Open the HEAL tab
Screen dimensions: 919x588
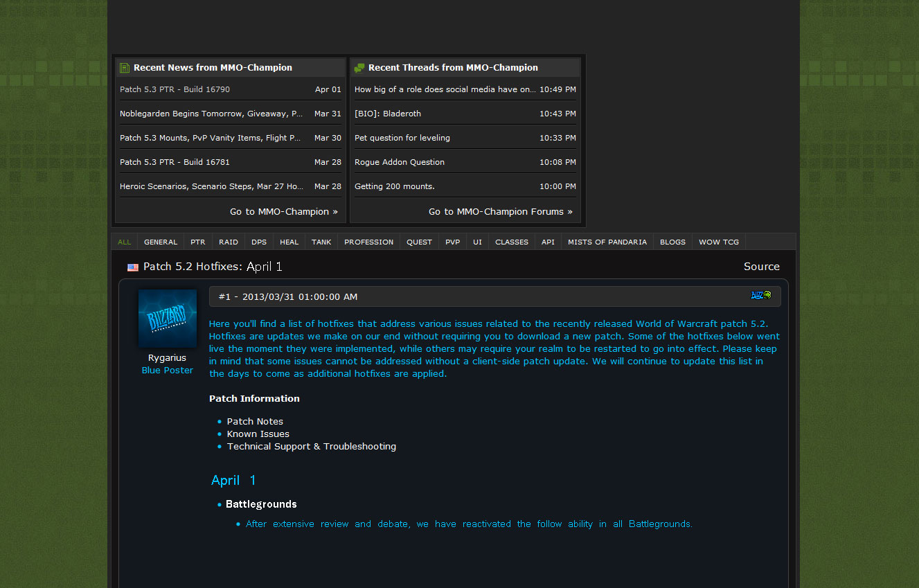pyautogui.click(x=289, y=242)
